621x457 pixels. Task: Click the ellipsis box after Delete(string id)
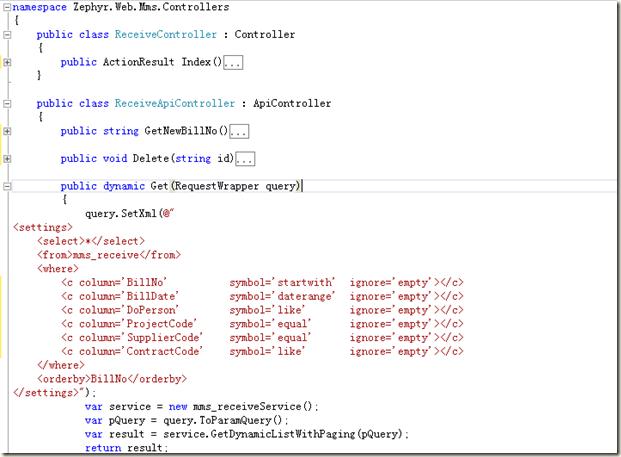245,159
